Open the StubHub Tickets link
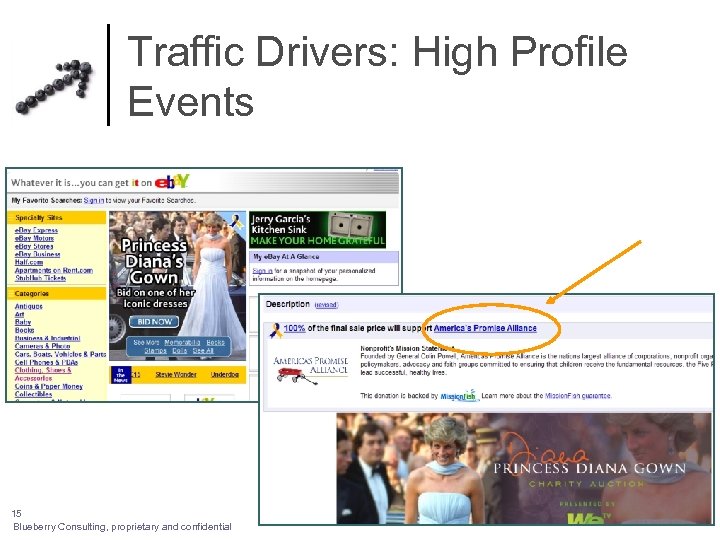 (x=40, y=278)
